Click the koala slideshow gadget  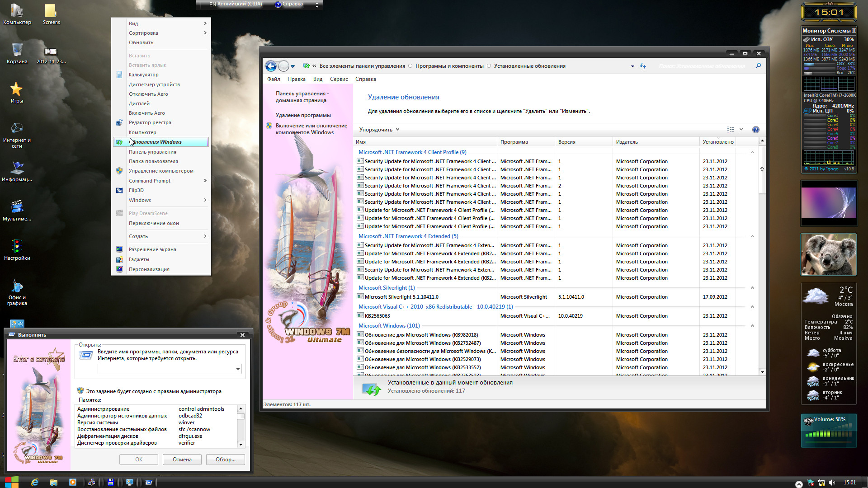(829, 254)
